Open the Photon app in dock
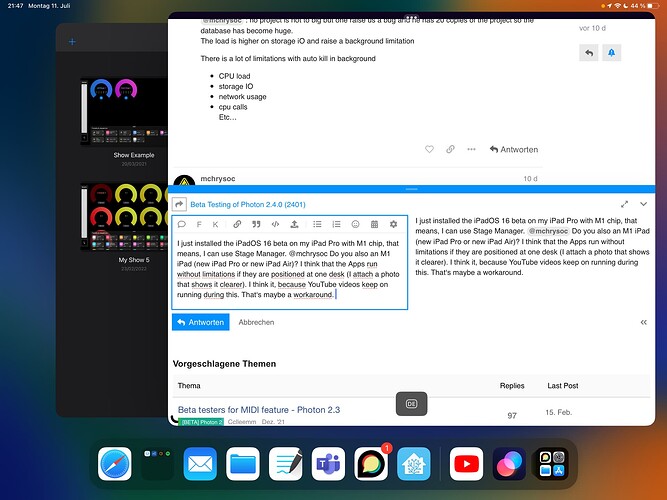The width and height of the screenshot is (667, 500). (x=509, y=463)
